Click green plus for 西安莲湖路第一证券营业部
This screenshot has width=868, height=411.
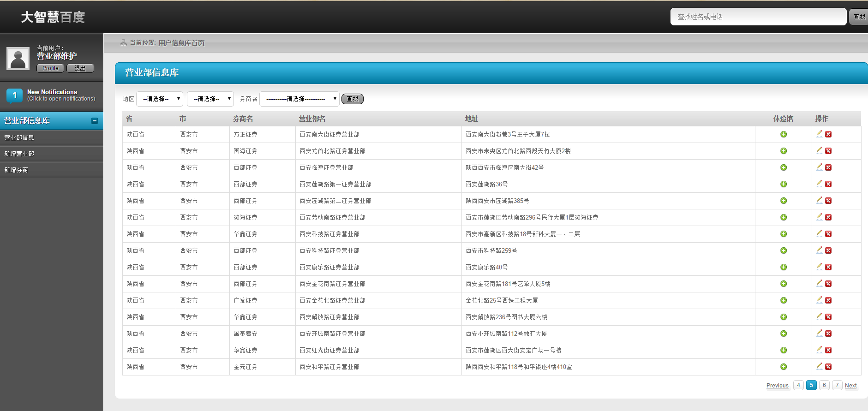tap(784, 184)
